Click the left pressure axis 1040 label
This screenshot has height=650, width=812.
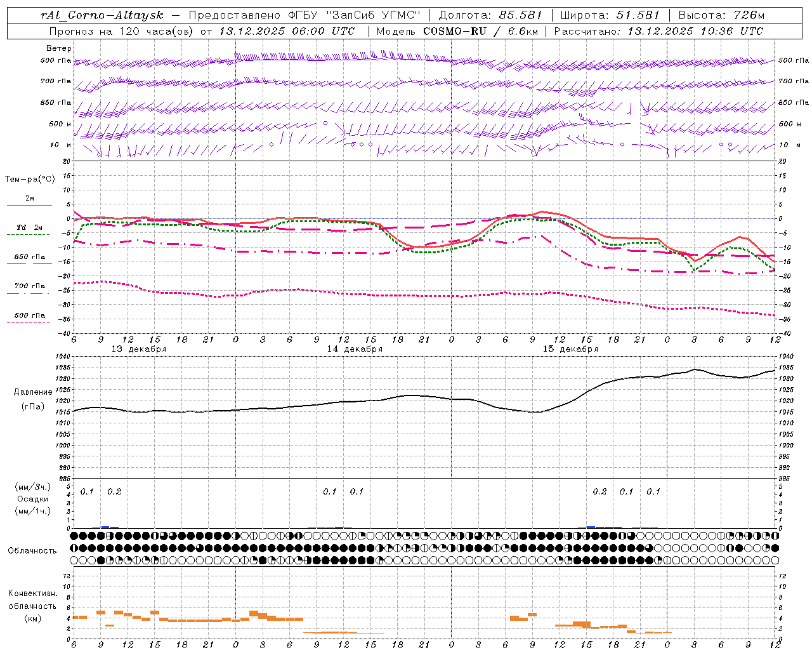pyautogui.click(x=63, y=356)
